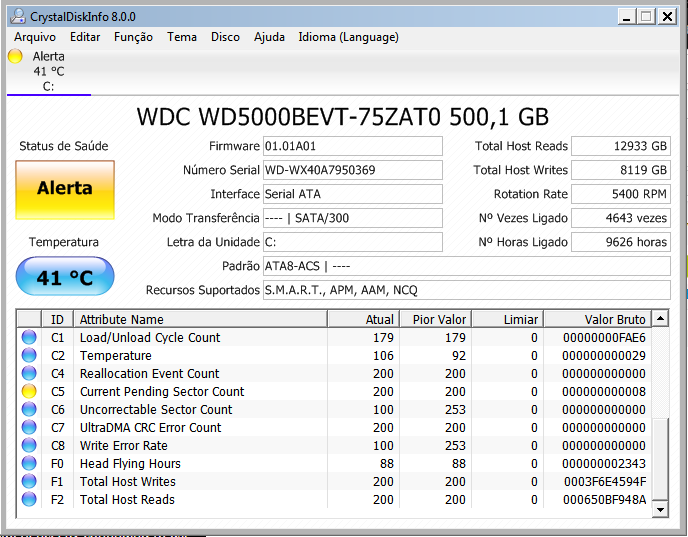This screenshot has width=688, height=537.
Task: Click the Número Serial text field
Action: click(352, 170)
